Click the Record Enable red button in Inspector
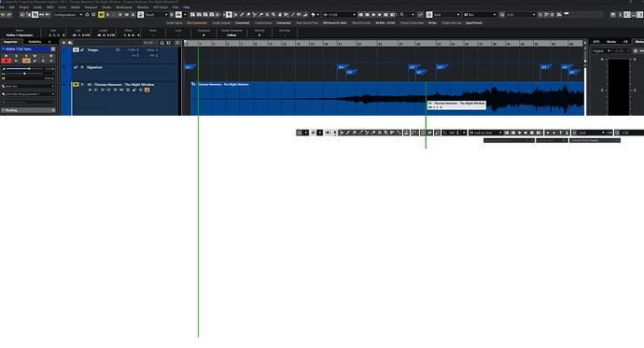This screenshot has width=644, height=348. point(7,61)
